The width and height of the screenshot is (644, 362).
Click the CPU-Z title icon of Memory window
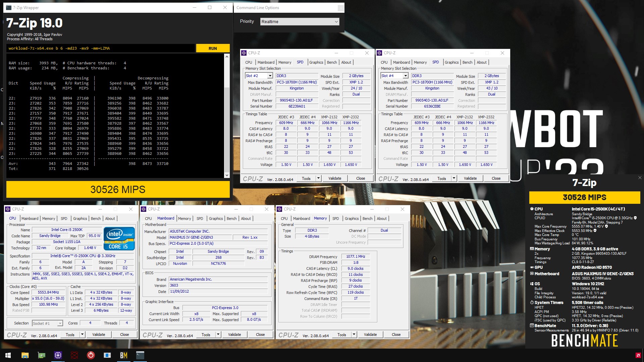tap(279, 209)
